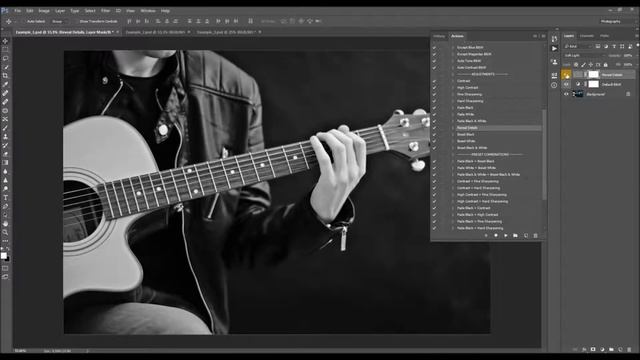Select the Move tool in the toolbox
This screenshot has height=360, width=640.
tap(5, 41)
